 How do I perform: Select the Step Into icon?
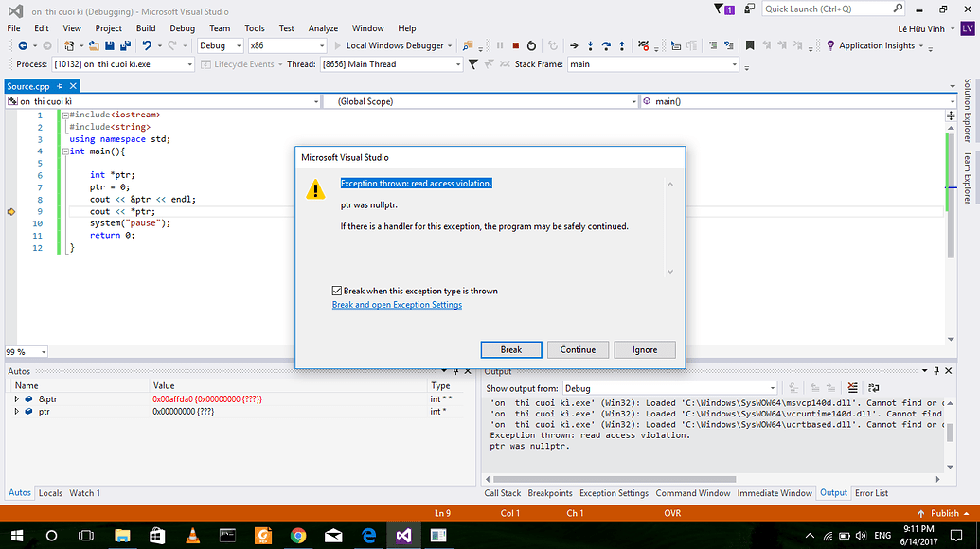coord(591,44)
